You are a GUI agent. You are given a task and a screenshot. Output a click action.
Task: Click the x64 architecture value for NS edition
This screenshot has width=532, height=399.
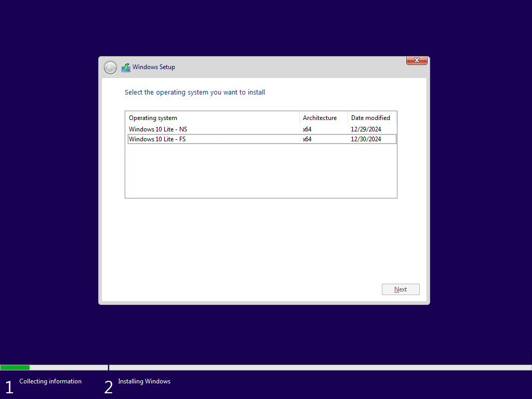[307, 129]
